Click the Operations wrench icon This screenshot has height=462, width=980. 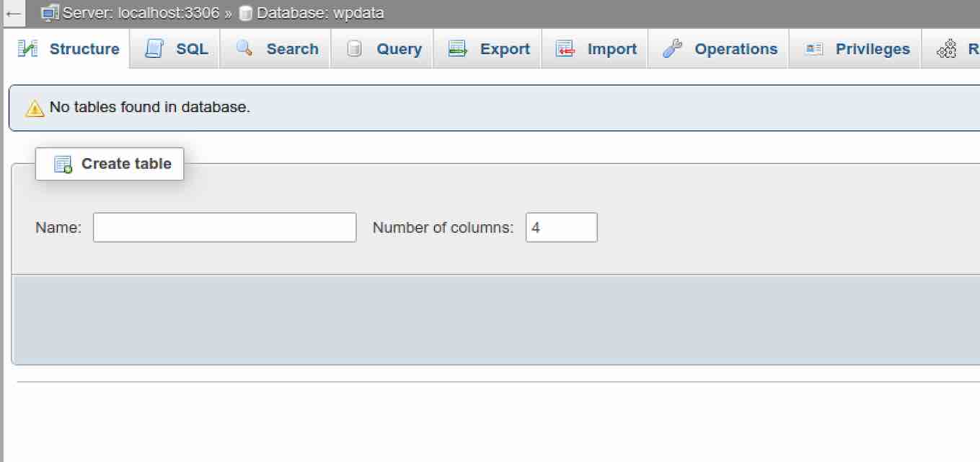[x=672, y=49]
